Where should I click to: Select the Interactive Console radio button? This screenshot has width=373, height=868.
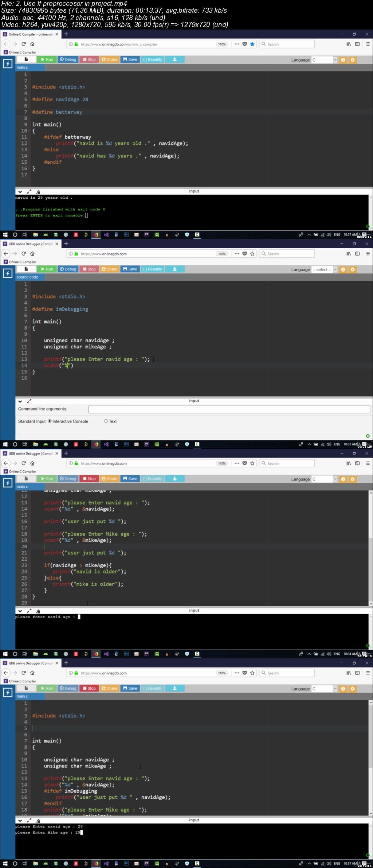(x=50, y=421)
